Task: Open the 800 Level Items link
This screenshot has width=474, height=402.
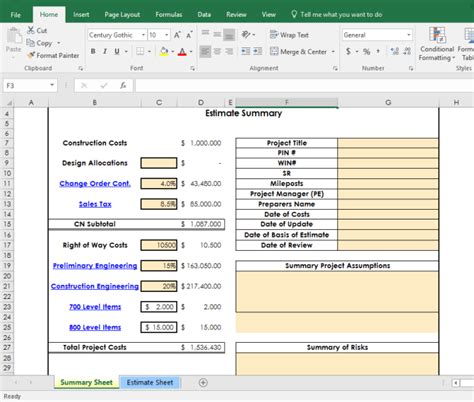Action: [95, 327]
